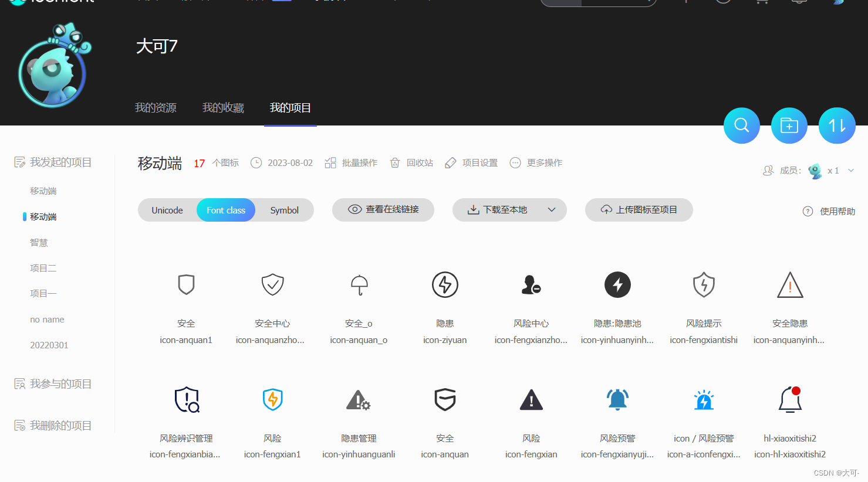Open the 下载至本地 dropdown arrow
The image size is (868, 482).
pos(550,209)
